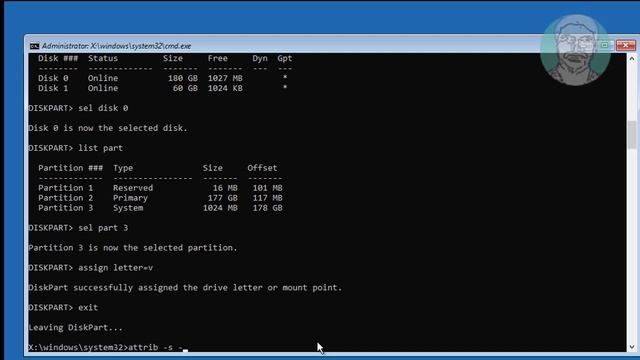Click the vertical scrollbar thumb
The height and width of the screenshot is (360, 640).
click(x=632, y=135)
